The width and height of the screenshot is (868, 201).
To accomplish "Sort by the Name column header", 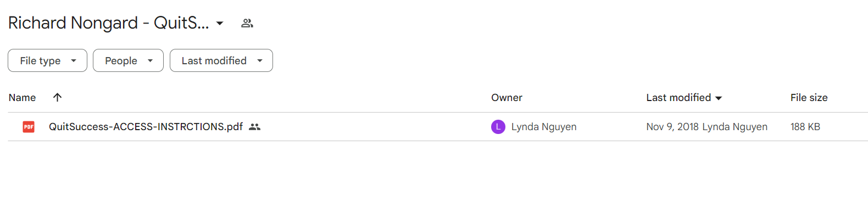I will point(22,97).
